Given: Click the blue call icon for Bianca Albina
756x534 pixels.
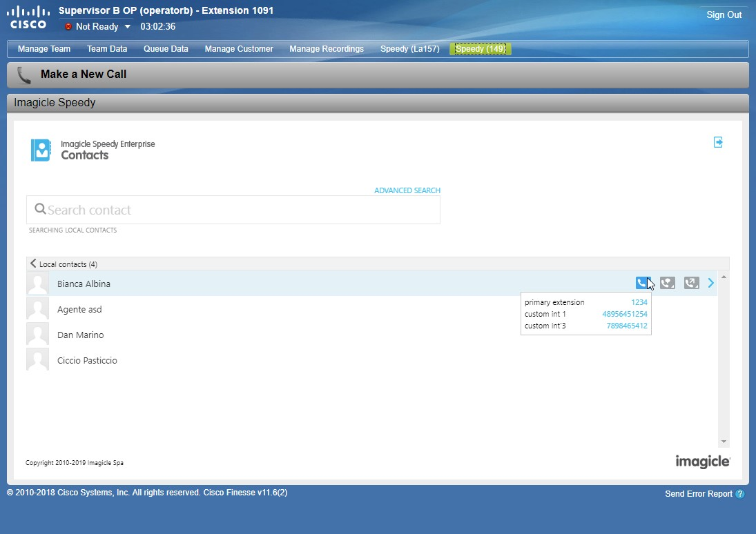Looking at the screenshot, I should pos(642,283).
